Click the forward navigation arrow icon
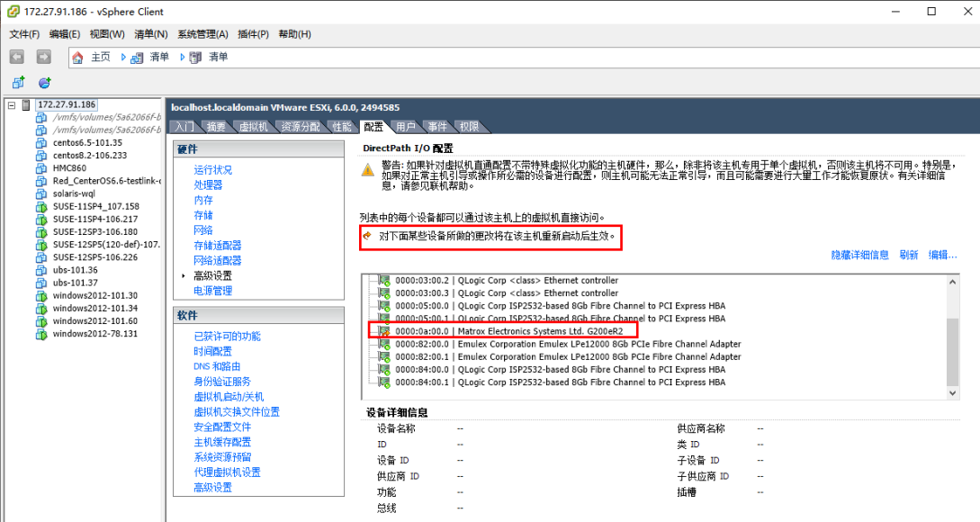The image size is (980, 522). 43,57
